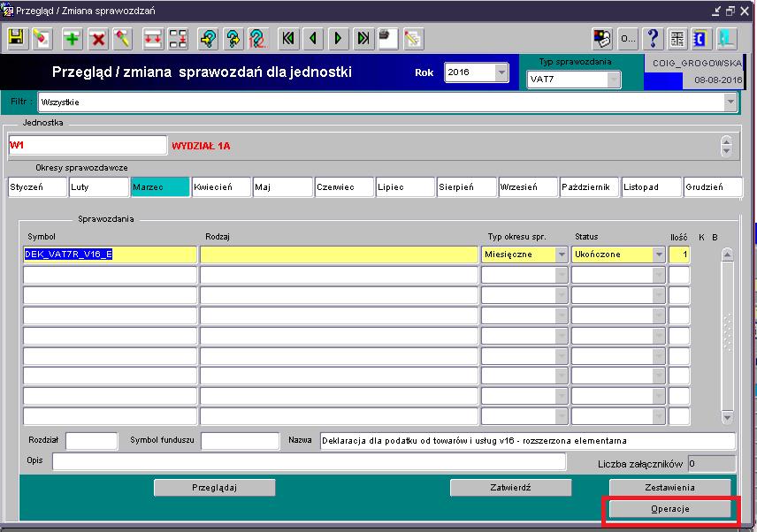
Task: Click the Przeglądaj button
Action: [x=215, y=488]
